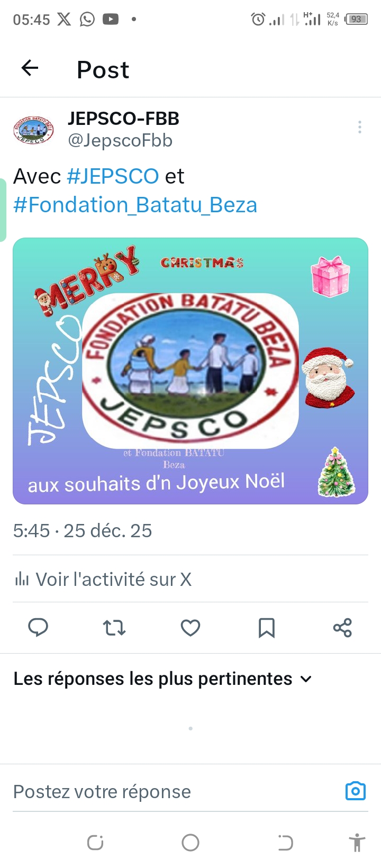The width and height of the screenshot is (381, 868).
Task: Tap the reply speech bubble icon
Action: tap(38, 628)
